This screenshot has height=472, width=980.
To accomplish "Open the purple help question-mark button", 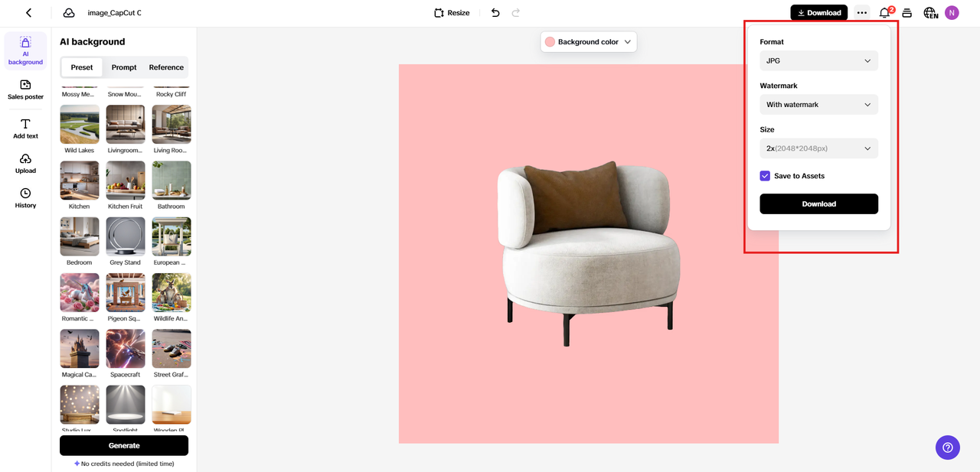I will tap(948, 448).
